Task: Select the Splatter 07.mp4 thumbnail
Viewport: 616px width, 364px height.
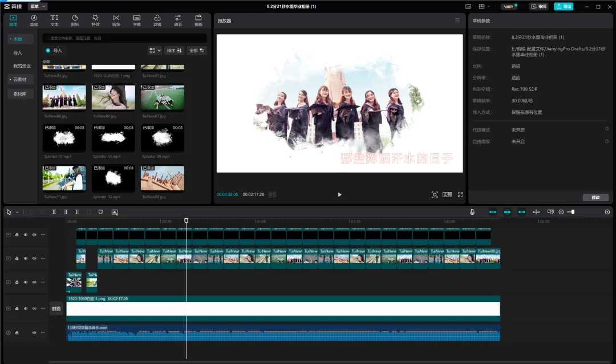Action: pos(64,138)
